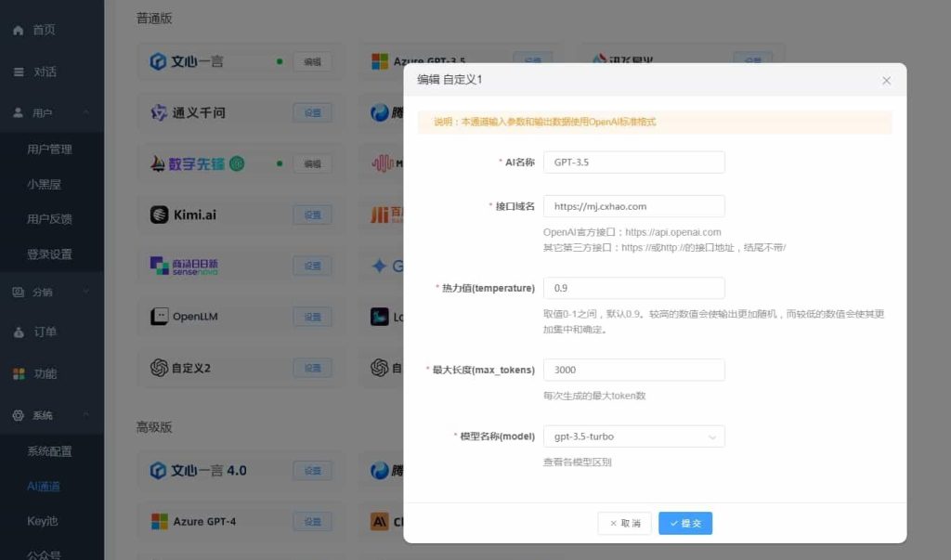Open AI通道 in sidebar
The height and width of the screenshot is (560, 951).
[44, 486]
